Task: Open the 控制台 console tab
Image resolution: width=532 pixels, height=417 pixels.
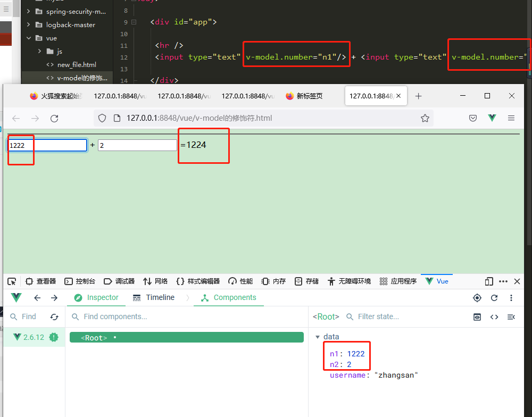Action: click(x=80, y=281)
